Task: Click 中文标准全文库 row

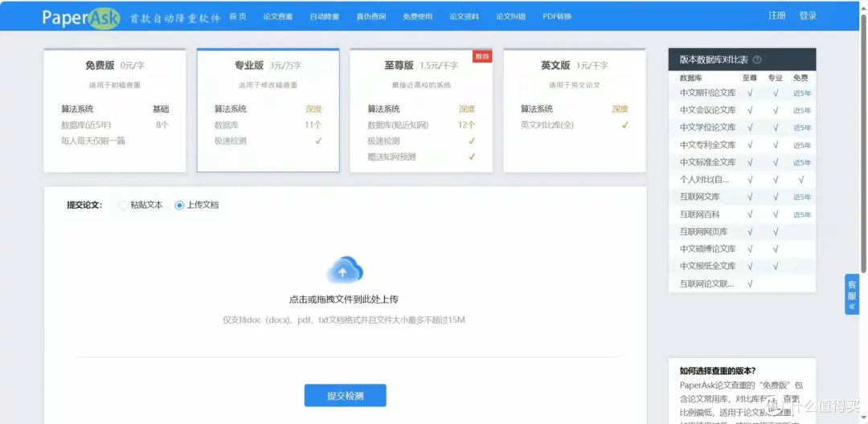Action: click(x=743, y=162)
